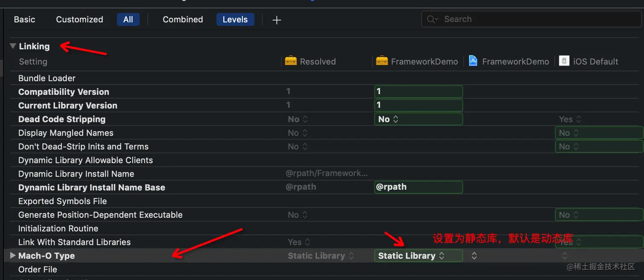644x280 pixels.
Task: Open Mach-O Type Resolved Static Library dropdown
Action: pos(321,256)
